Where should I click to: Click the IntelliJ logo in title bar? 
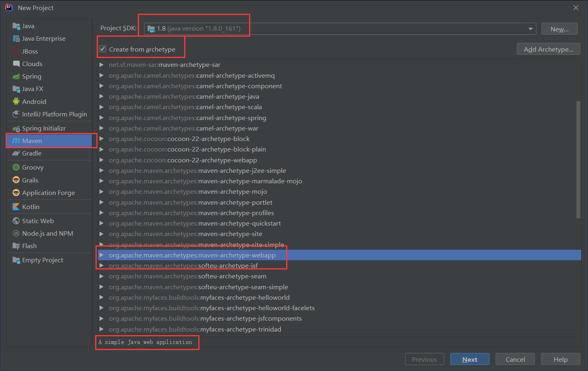8,8
